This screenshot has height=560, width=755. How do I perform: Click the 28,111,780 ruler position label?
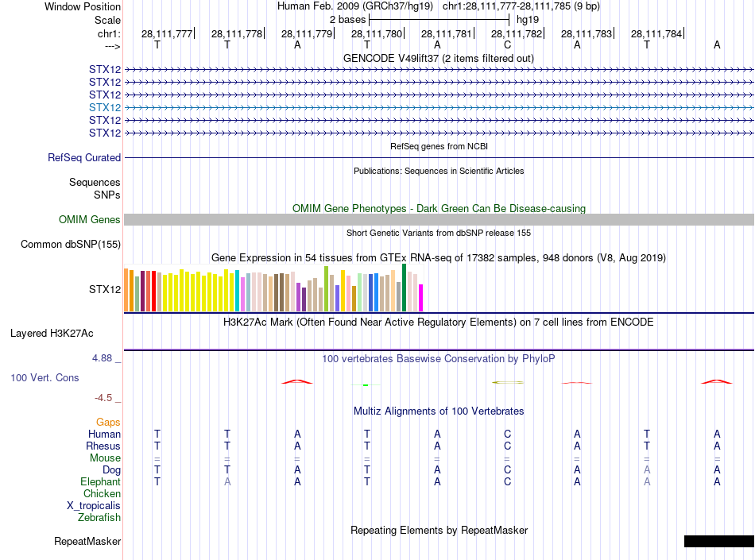pos(376,33)
